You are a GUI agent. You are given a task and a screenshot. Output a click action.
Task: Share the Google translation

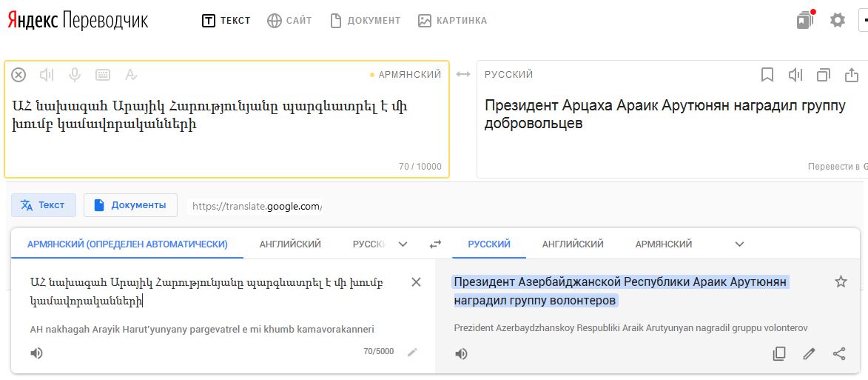click(x=839, y=353)
